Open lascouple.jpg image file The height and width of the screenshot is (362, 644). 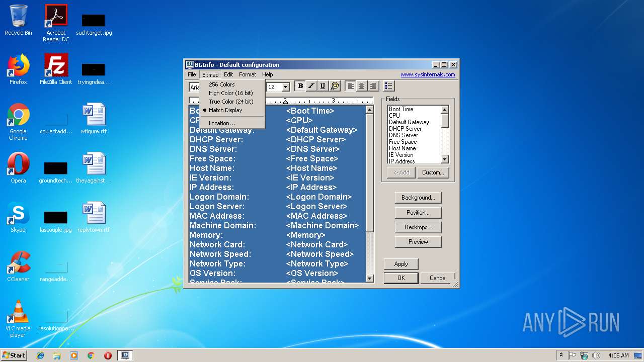(x=56, y=221)
